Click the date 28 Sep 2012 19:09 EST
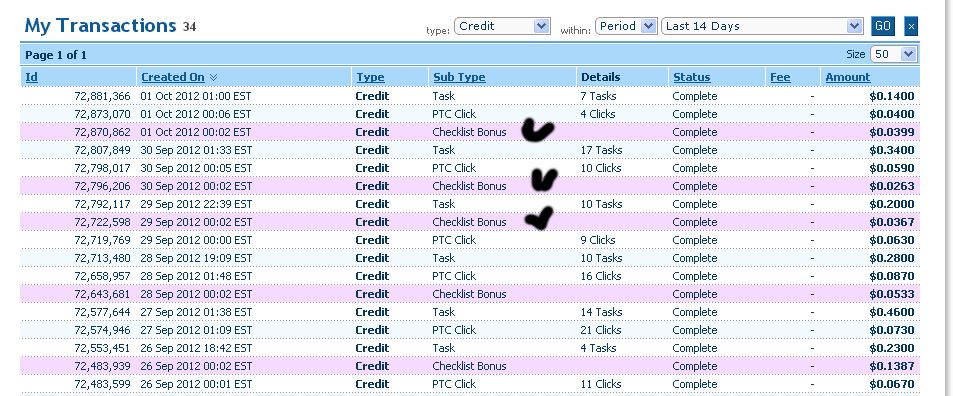The width and height of the screenshot is (953, 396). 196,258
